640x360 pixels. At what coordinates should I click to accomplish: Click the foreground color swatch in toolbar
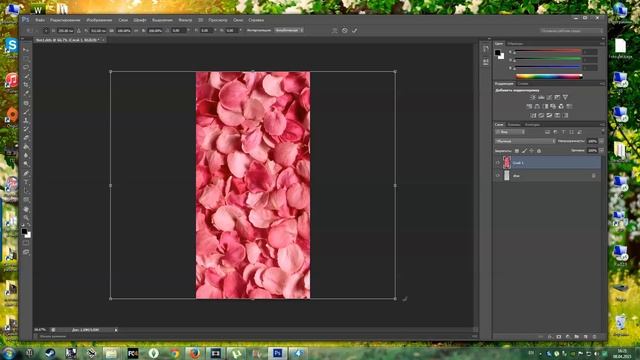pos(24,231)
